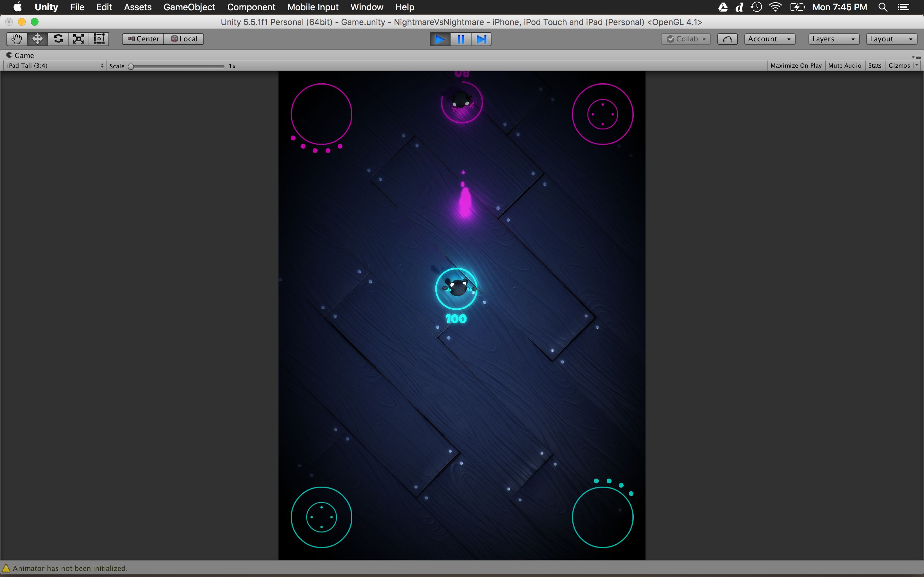
Task: Toggle Mute Audio in Game view
Action: (844, 66)
